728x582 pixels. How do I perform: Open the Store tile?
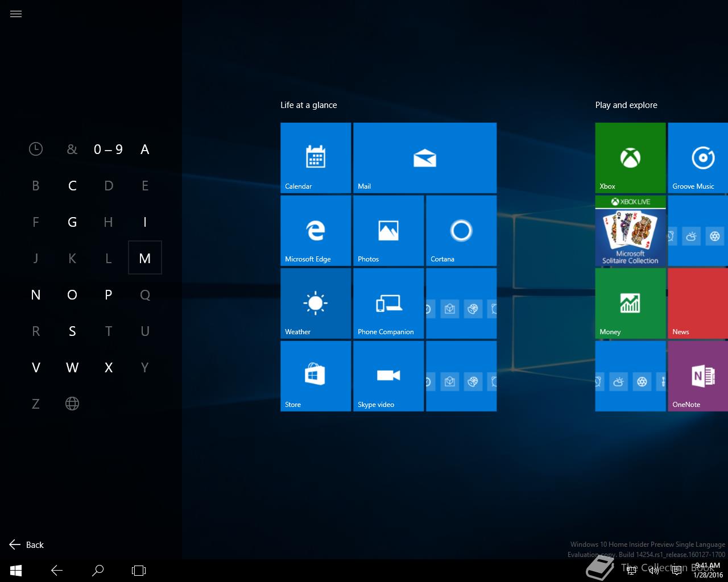pos(316,376)
